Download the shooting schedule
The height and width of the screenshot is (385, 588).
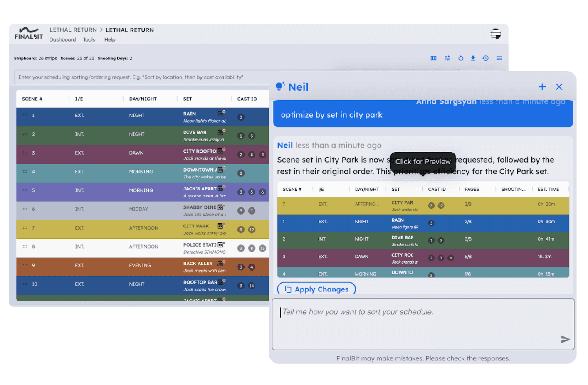pos(473,58)
